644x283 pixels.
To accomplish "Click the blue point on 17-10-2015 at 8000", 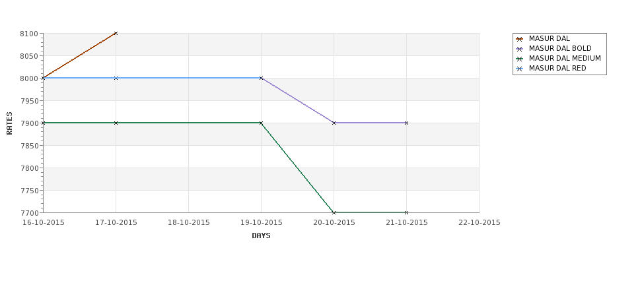I will coord(116,78).
